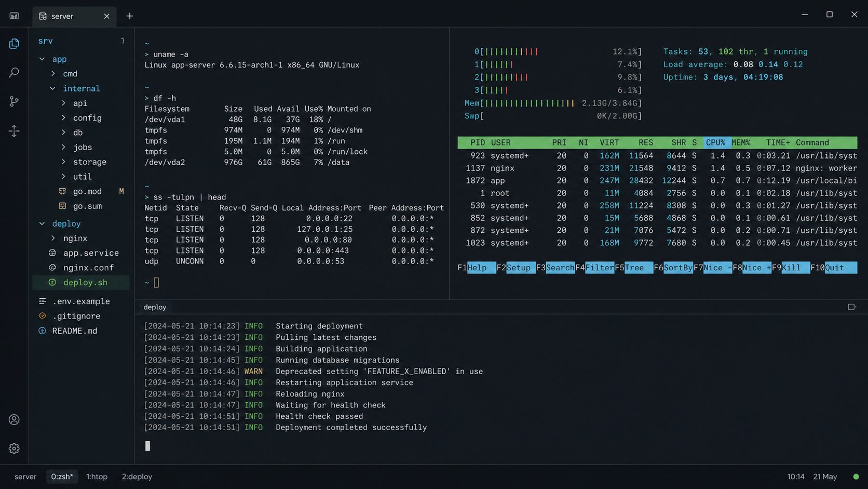Click the Swp usage bar

pos(553,116)
